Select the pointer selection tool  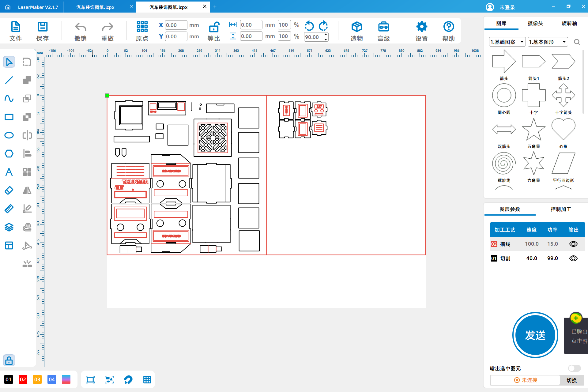(x=9, y=62)
